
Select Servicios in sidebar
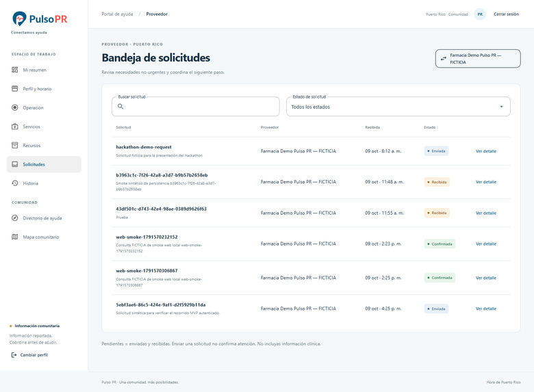[44, 127]
